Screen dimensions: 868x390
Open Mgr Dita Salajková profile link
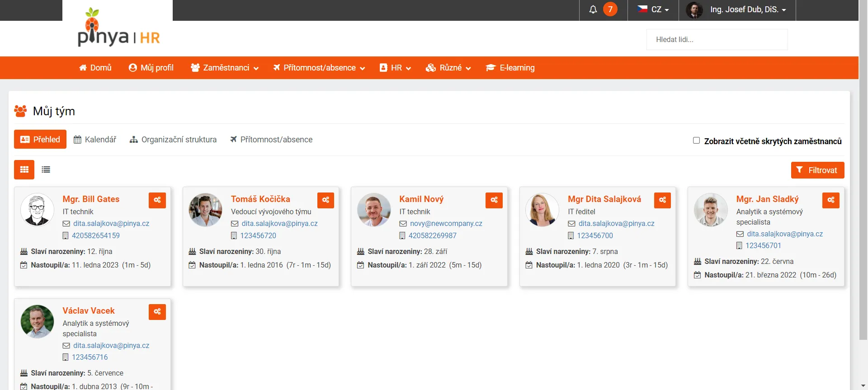click(x=604, y=199)
